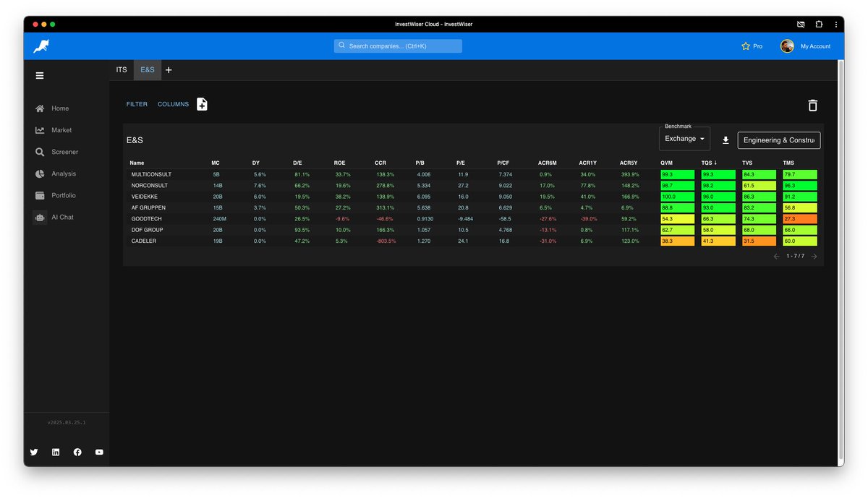
Task: Click GOODTECH TMS score 27.3
Action: pos(800,218)
